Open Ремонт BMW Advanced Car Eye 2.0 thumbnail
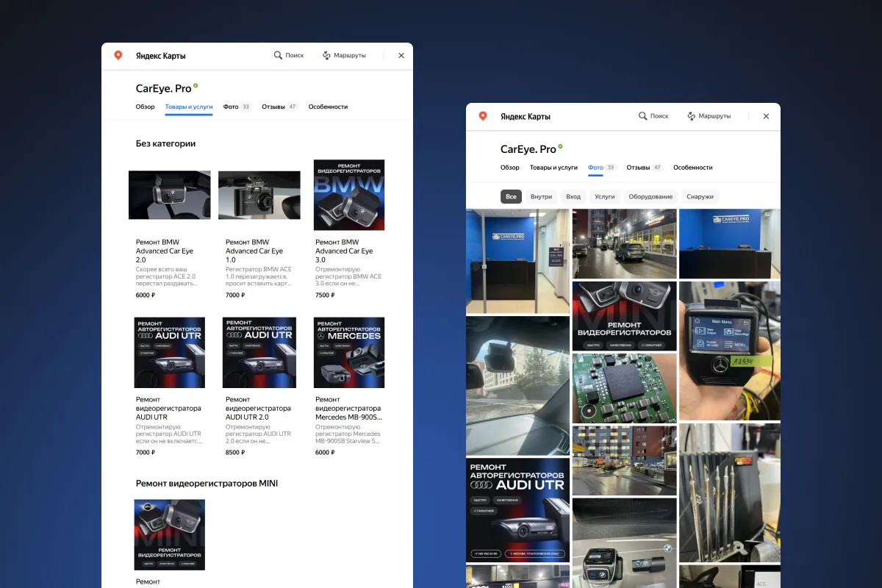882x588 pixels. click(x=170, y=195)
